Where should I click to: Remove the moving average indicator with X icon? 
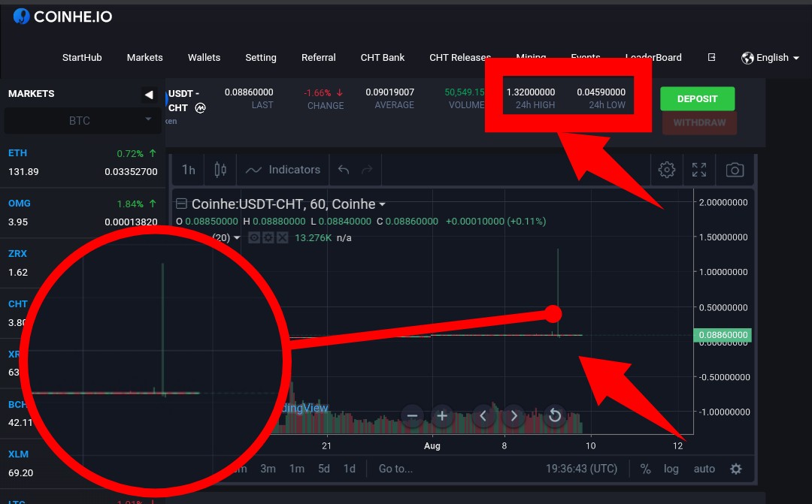(283, 237)
